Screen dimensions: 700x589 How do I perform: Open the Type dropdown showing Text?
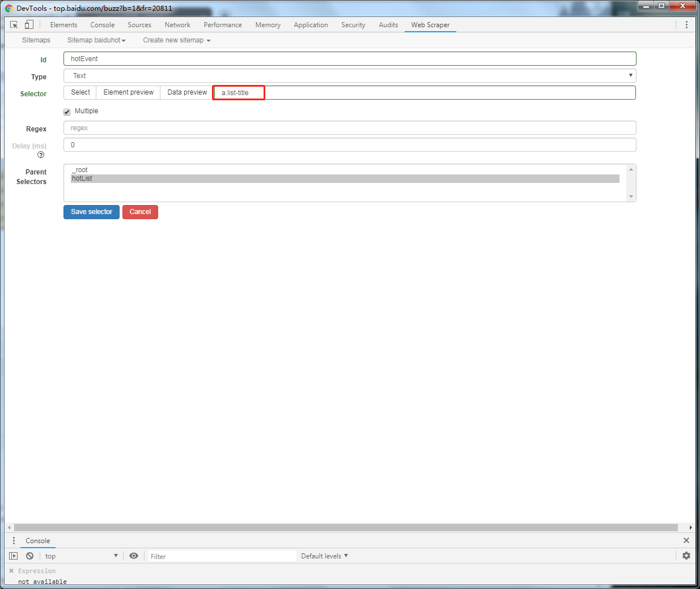350,76
